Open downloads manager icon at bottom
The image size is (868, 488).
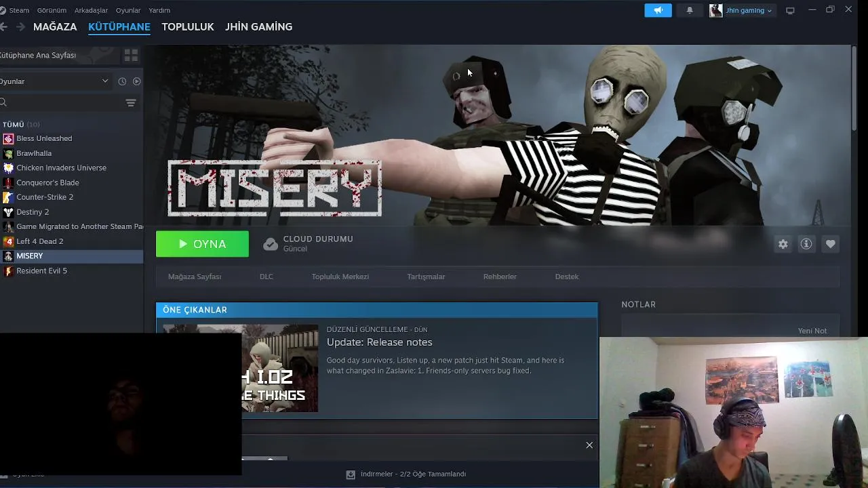pos(351,474)
